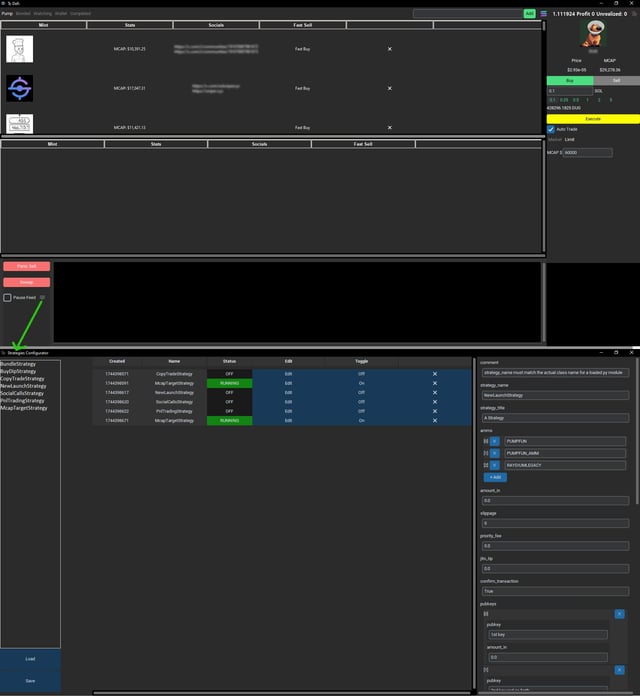This screenshot has height=696, width=640.
Task: Toggle the NewLaunchStrategy row Off switch
Action: click(361, 392)
